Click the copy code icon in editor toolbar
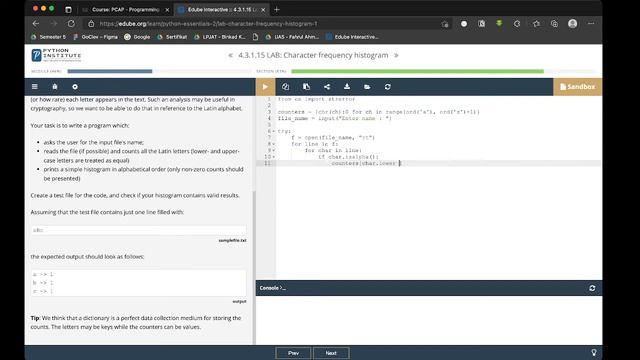This screenshot has height=360, width=640. (285, 87)
